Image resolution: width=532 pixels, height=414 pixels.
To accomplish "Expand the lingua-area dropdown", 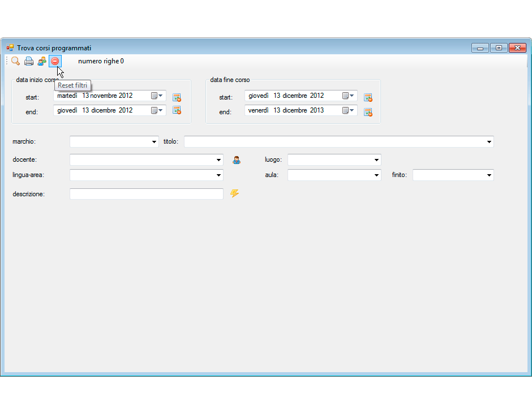I will click(x=218, y=175).
